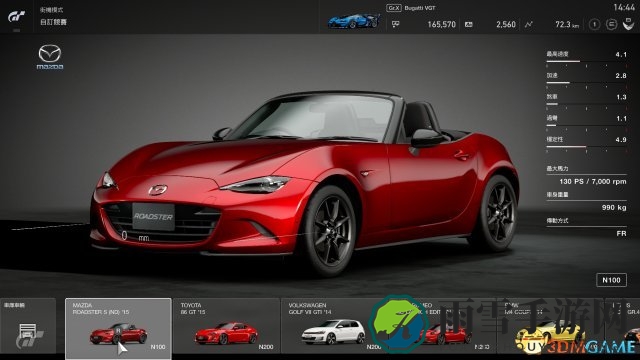Select the Mazda Roadster S (ND) '15 card
This screenshot has width=640, height=360.
click(x=118, y=328)
